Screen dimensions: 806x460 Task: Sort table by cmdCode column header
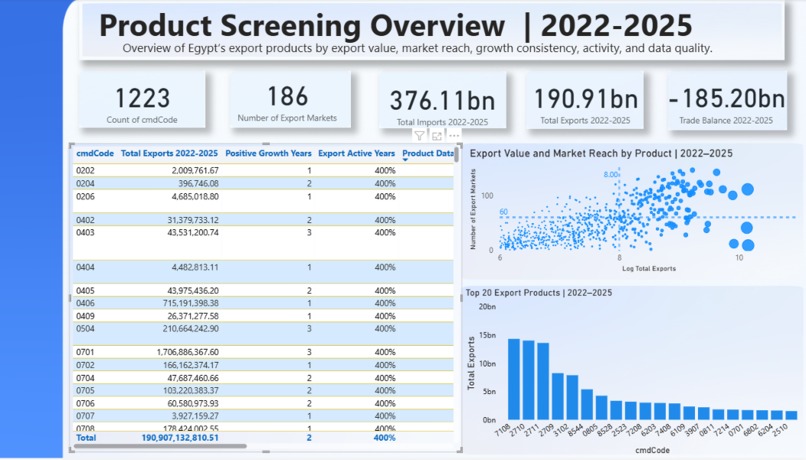point(95,153)
